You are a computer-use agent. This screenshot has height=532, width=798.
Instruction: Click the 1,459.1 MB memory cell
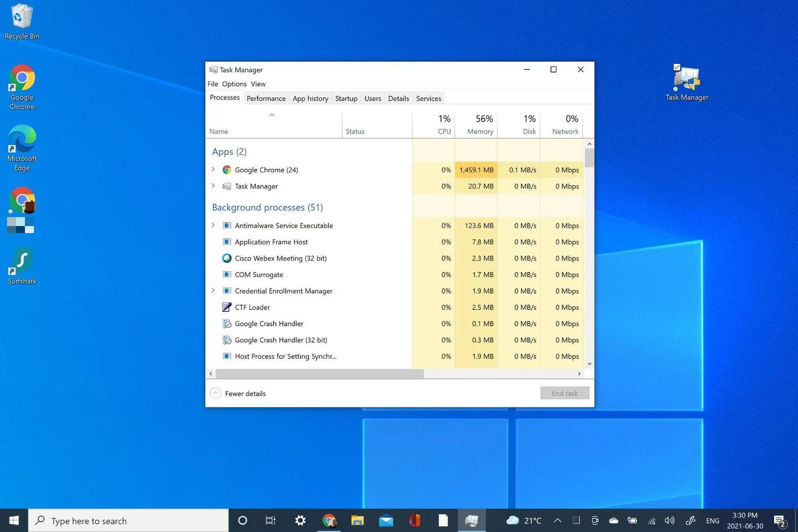coord(476,170)
